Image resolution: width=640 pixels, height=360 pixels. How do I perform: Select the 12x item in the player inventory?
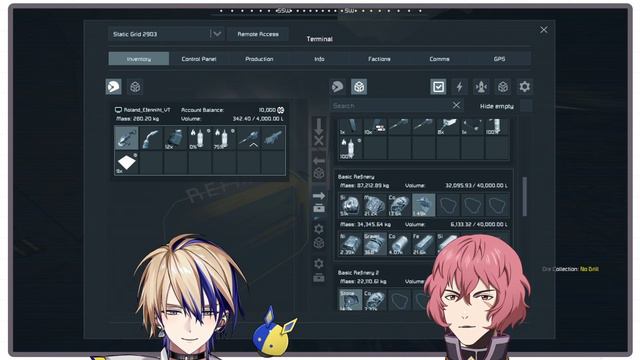(176, 138)
